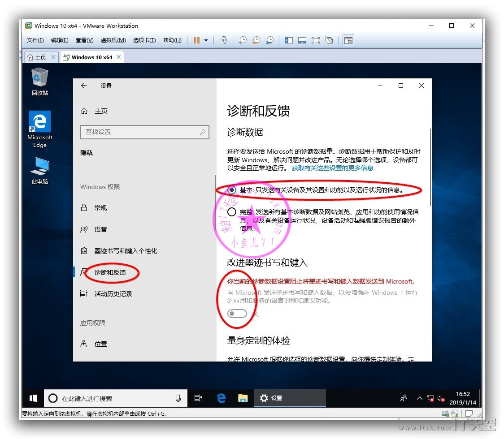
Task: Click the VMware pause virtual machine button
Action: tap(196, 40)
